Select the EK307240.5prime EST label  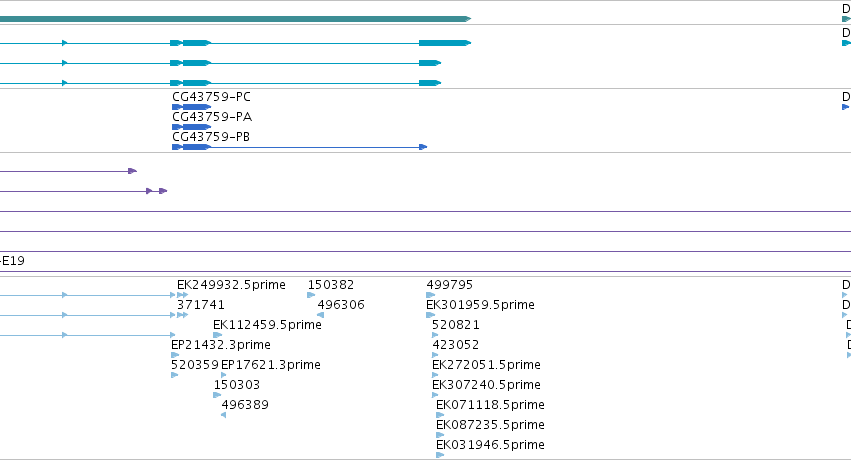[x=486, y=386]
